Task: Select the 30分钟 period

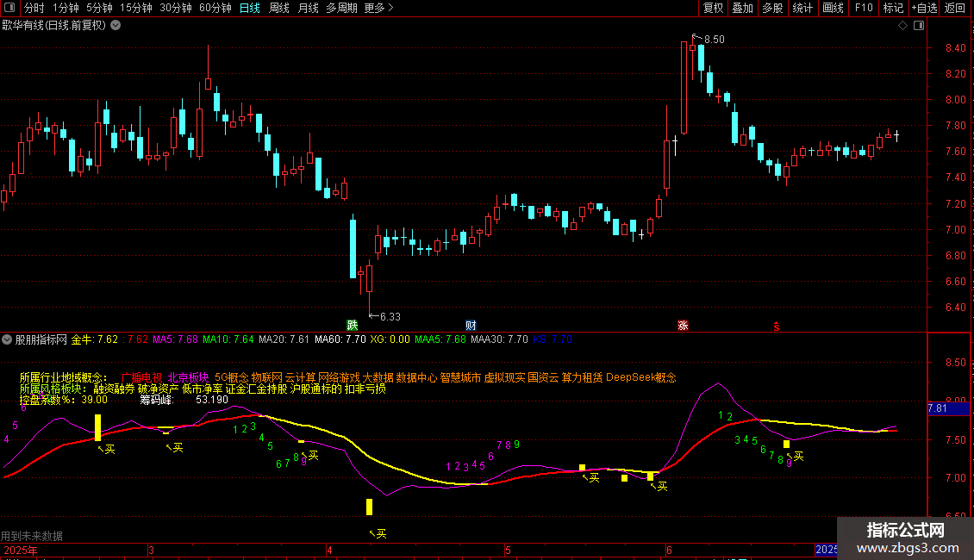Action: tap(176, 8)
